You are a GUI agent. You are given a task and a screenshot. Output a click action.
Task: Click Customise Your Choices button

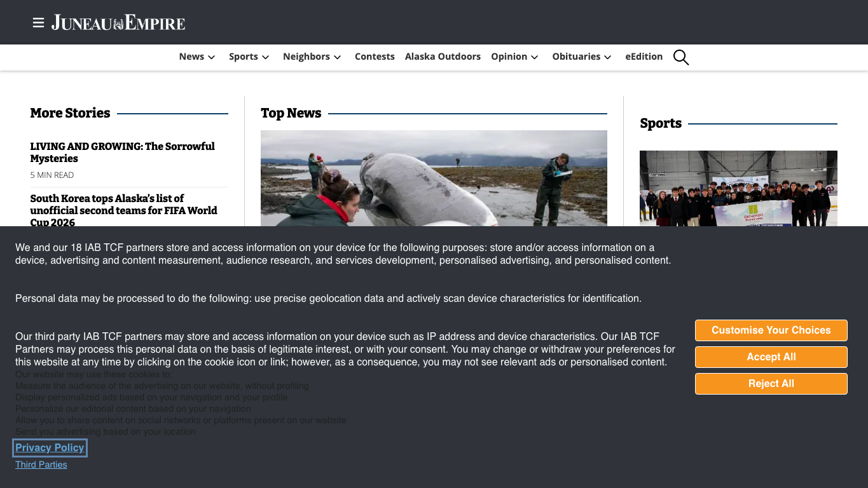pyautogui.click(x=771, y=330)
